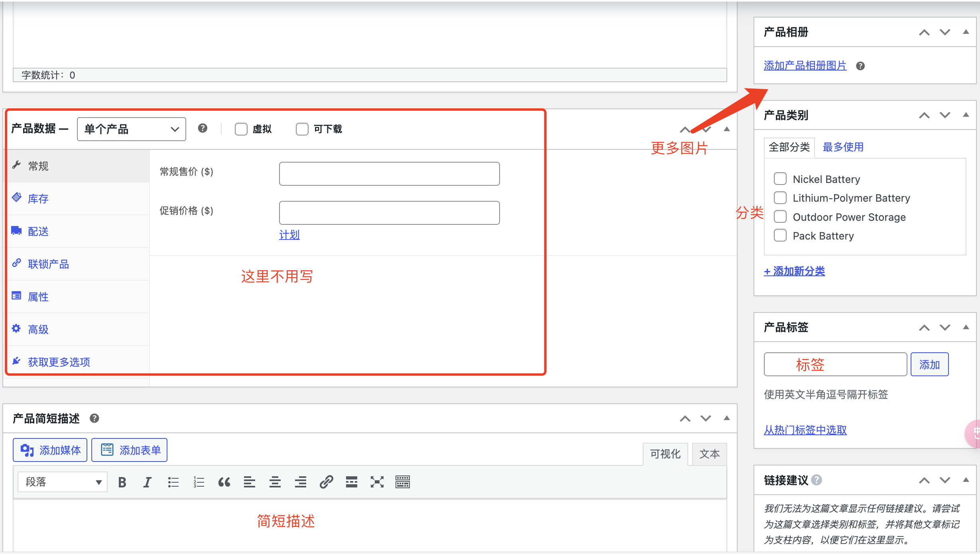Align text left in short description
Screen dimensions: 980x554
click(x=250, y=482)
